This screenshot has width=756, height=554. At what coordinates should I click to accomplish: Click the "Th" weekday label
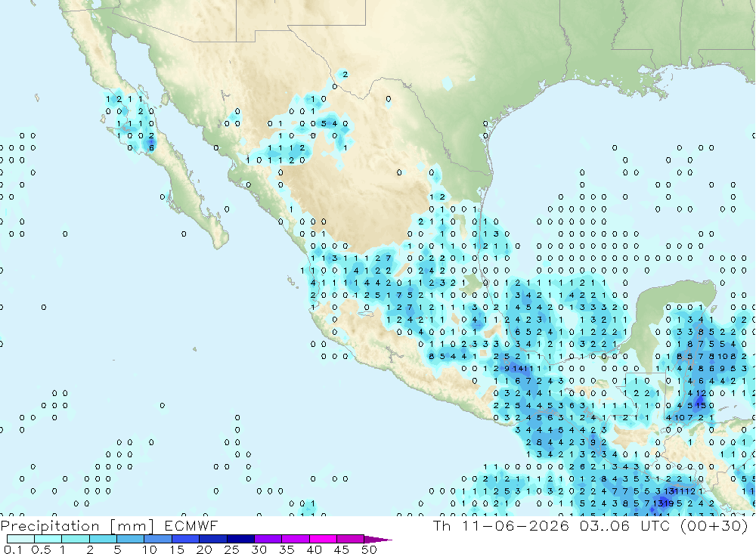tap(442, 525)
